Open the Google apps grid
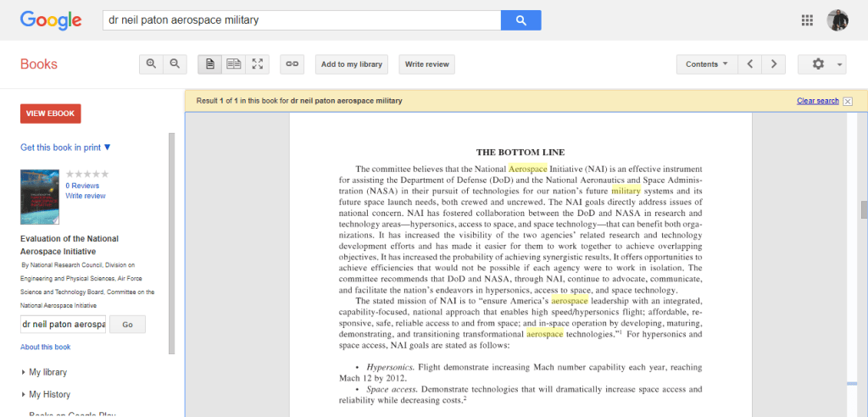 tap(806, 20)
